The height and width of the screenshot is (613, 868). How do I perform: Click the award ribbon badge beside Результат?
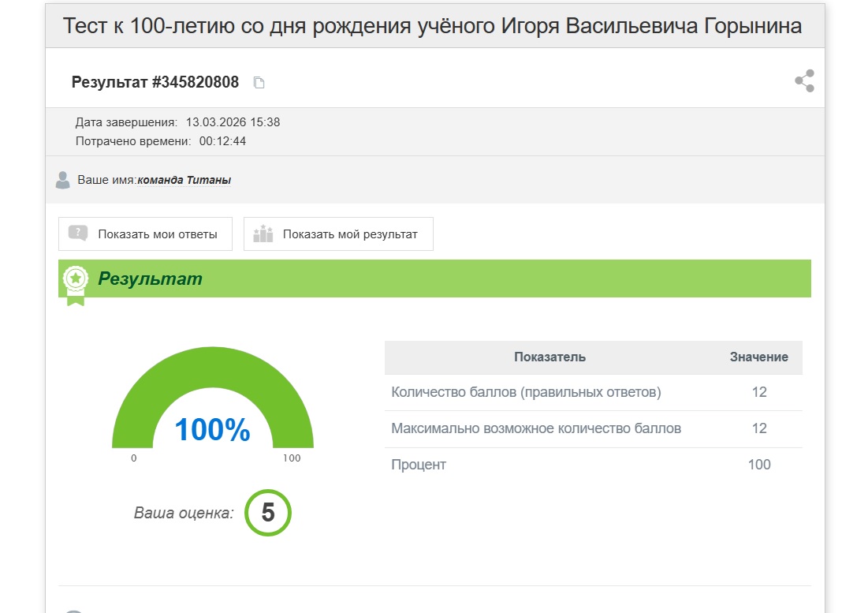tap(76, 283)
